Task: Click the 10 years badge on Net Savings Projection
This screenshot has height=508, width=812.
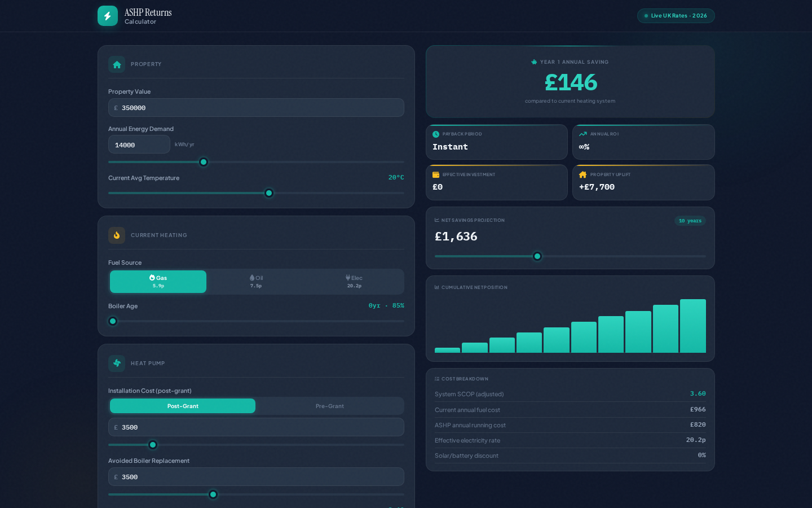Action: click(690, 221)
